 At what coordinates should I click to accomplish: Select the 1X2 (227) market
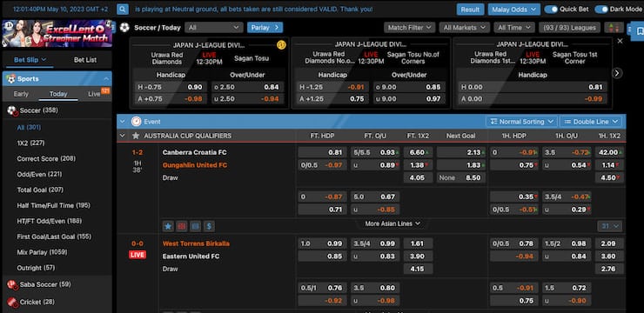coord(30,143)
